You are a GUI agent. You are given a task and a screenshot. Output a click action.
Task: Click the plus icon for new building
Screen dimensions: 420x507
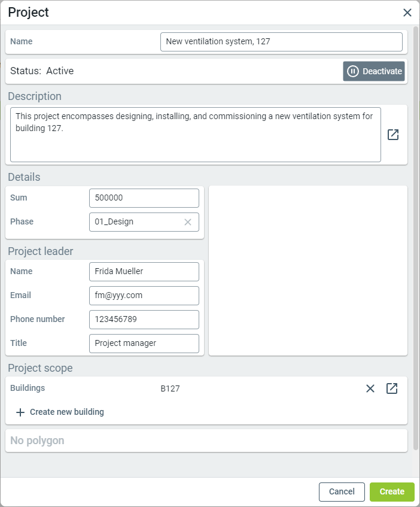pos(20,412)
